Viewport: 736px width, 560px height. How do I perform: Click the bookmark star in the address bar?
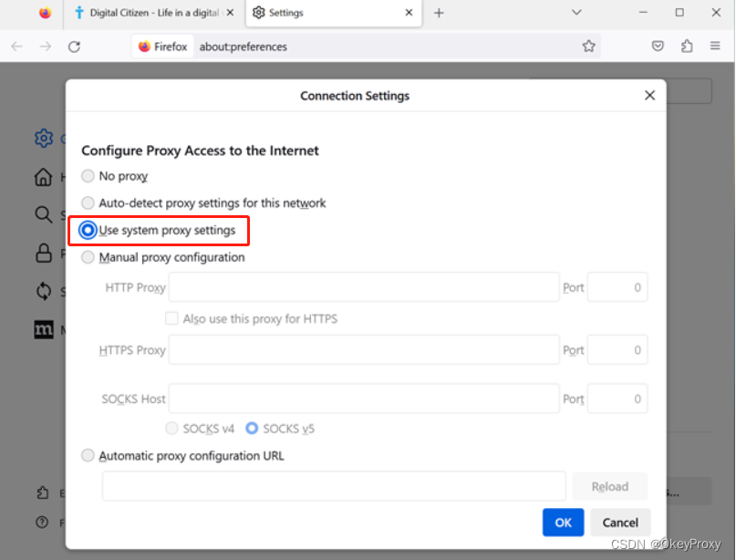click(589, 45)
